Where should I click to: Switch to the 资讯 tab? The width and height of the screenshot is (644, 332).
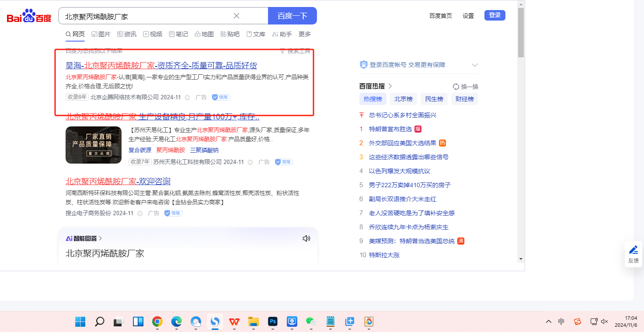pyautogui.click(x=127, y=34)
